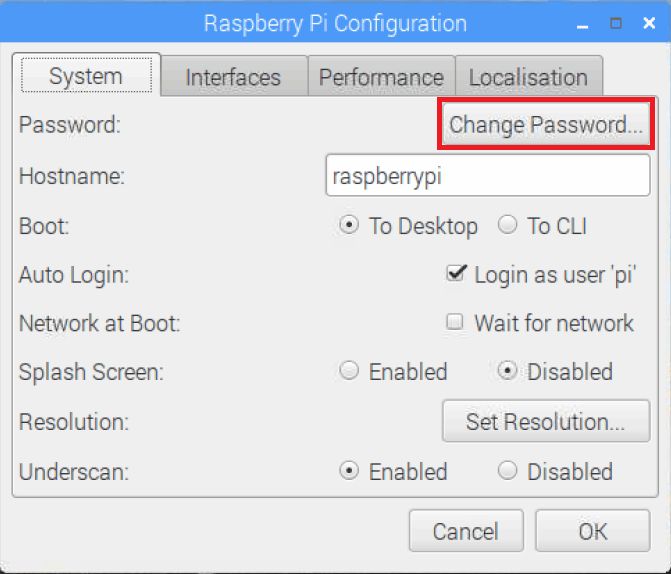671x574 pixels.
Task: Select the Performance tab
Action: [x=381, y=78]
